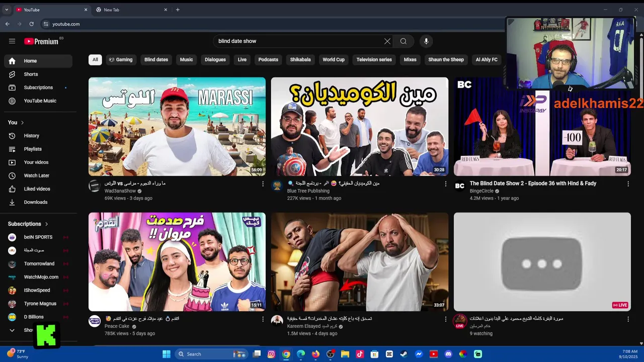Screen dimensions: 644x362
Task: Open more options for the live stream video
Action: 628,319
